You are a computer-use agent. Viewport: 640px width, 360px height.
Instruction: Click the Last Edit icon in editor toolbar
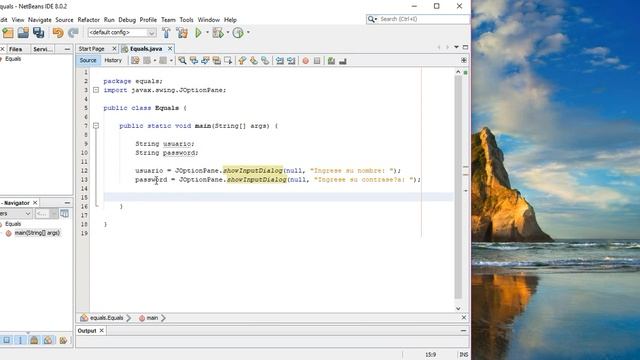pos(135,61)
